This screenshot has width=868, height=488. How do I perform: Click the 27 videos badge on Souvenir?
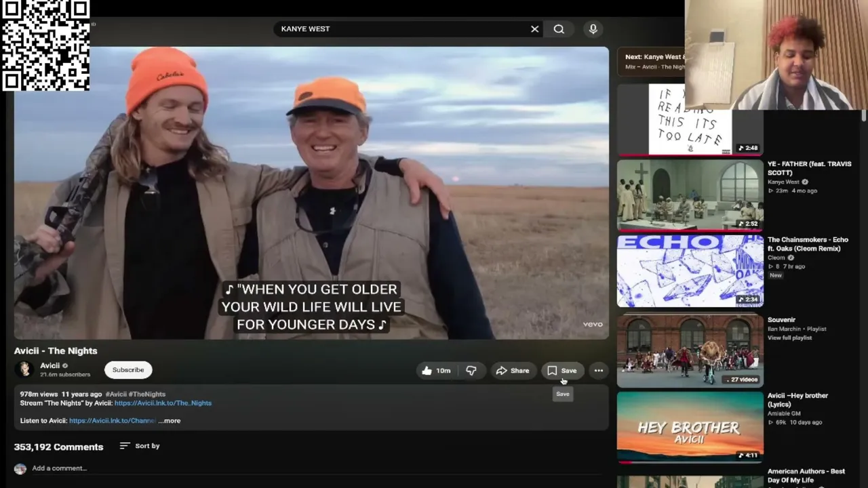point(741,380)
